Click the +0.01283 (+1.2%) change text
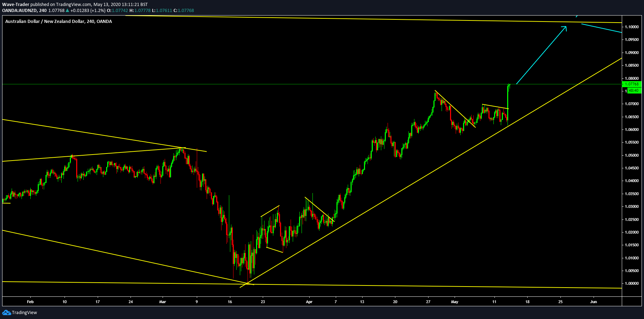The width and height of the screenshot is (644, 319). click(x=88, y=11)
